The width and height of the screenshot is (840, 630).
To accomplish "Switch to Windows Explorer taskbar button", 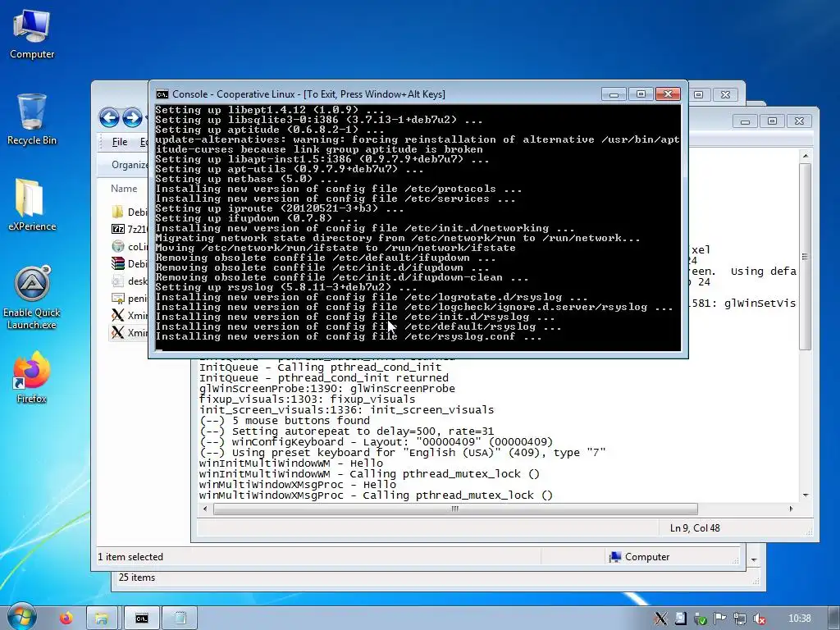I will pos(102,619).
